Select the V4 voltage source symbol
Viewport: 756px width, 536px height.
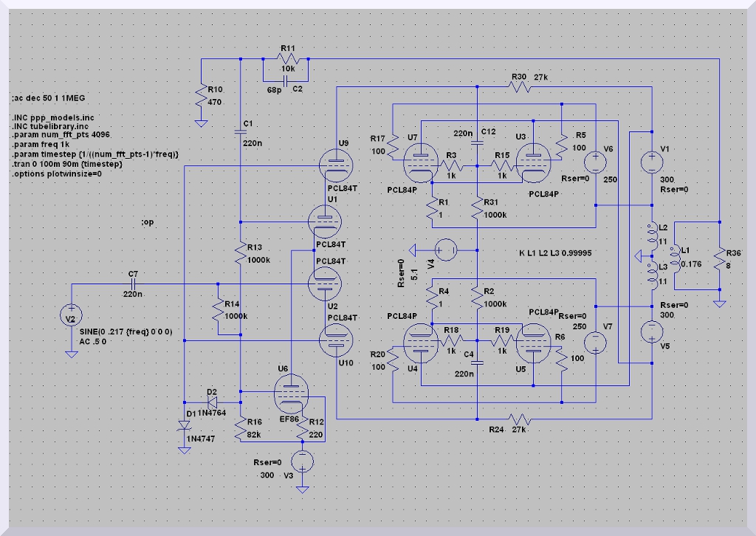(447, 250)
